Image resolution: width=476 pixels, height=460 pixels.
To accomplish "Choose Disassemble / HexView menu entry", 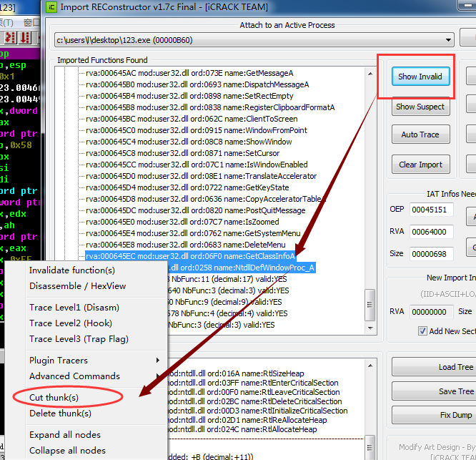I will 78,286.
